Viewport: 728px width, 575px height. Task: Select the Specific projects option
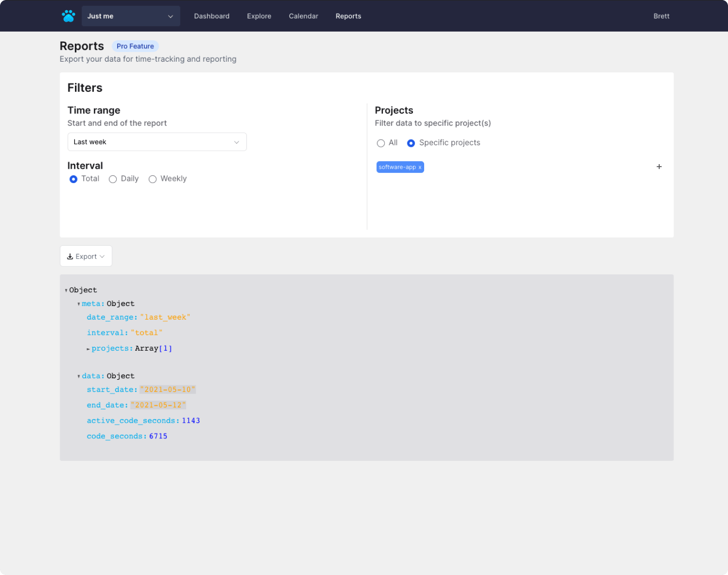point(411,143)
